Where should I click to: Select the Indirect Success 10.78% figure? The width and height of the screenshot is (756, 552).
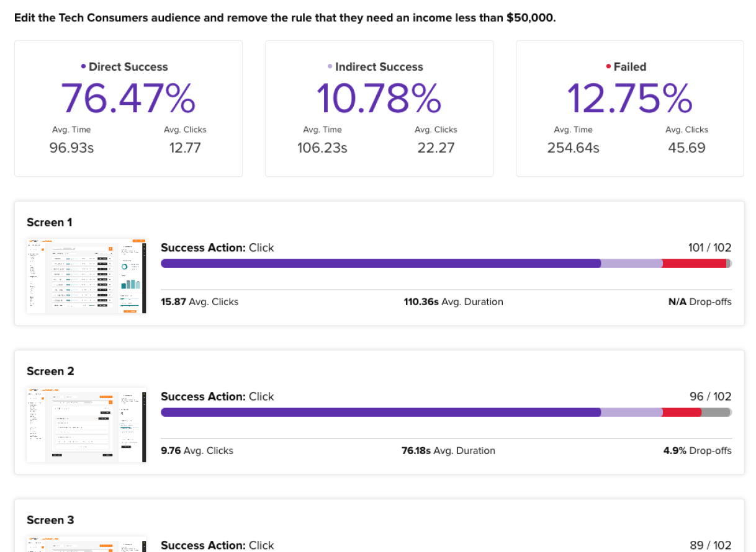coord(379,98)
